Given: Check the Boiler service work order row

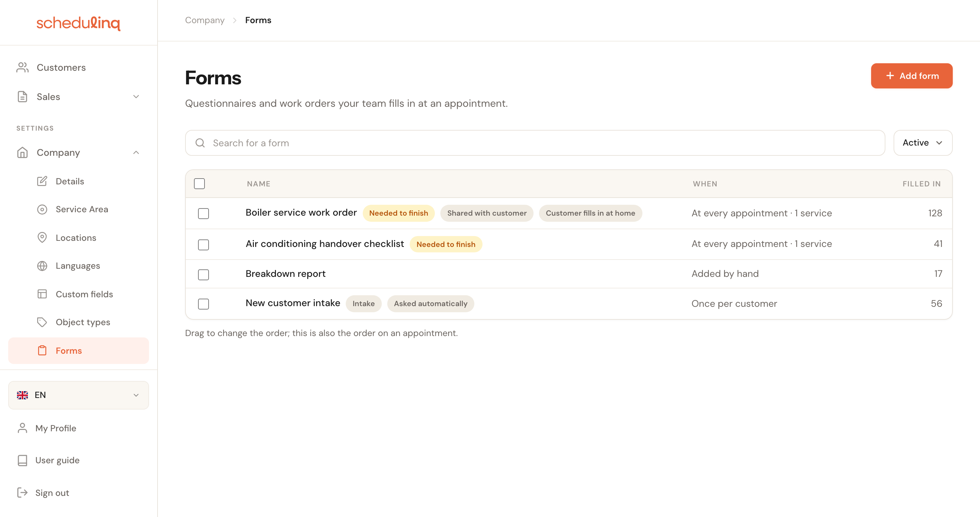Looking at the screenshot, I should pos(203,213).
